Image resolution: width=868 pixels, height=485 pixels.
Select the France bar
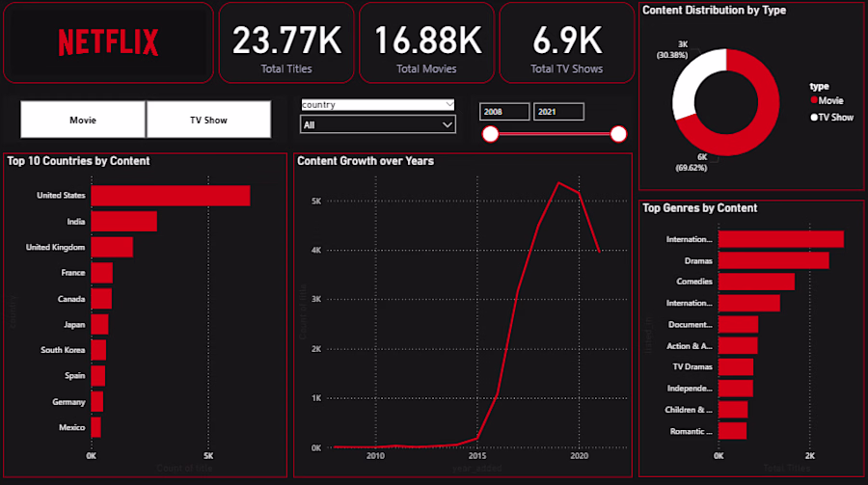[102, 273]
